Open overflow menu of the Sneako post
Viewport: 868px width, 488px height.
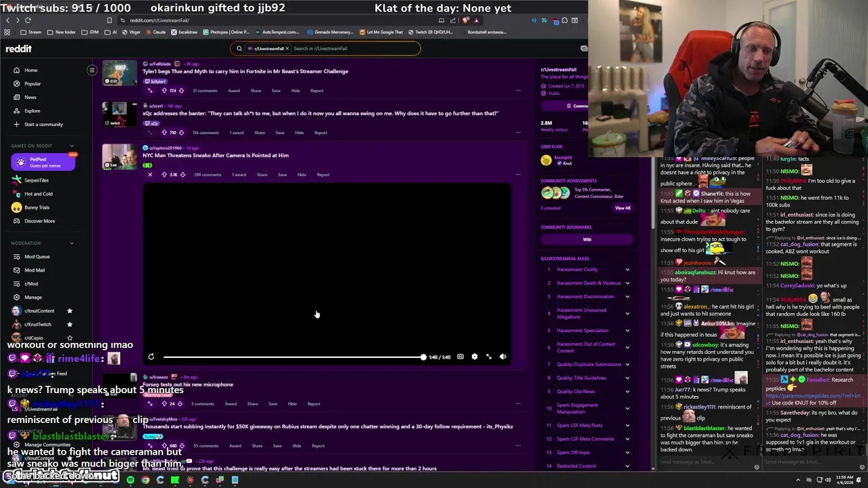coord(518,174)
